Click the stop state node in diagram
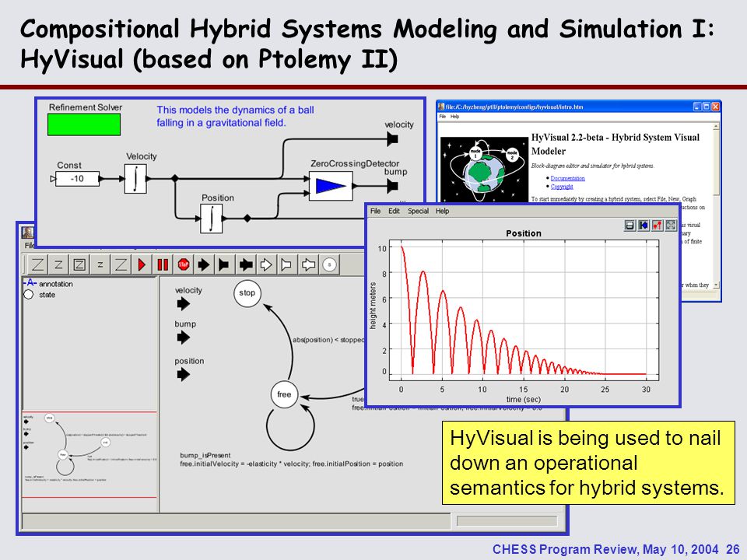Image resolution: width=747 pixels, height=560 pixels. point(247,293)
